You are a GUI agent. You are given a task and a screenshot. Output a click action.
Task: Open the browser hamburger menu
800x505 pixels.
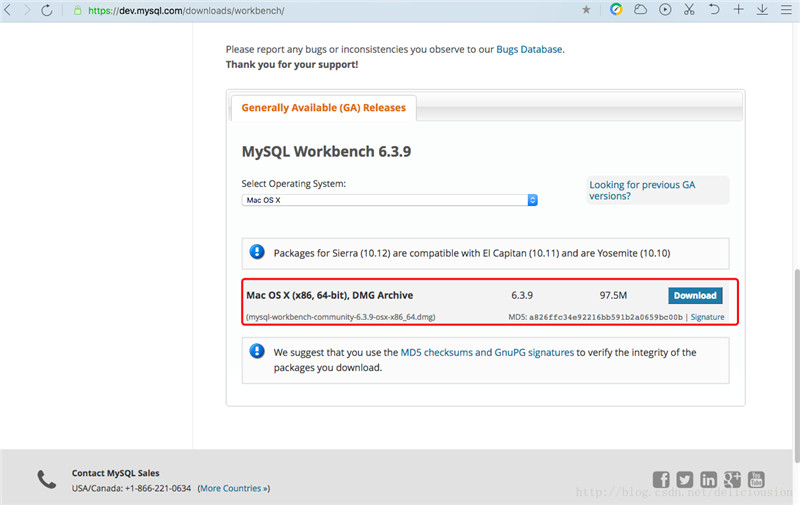coord(786,10)
